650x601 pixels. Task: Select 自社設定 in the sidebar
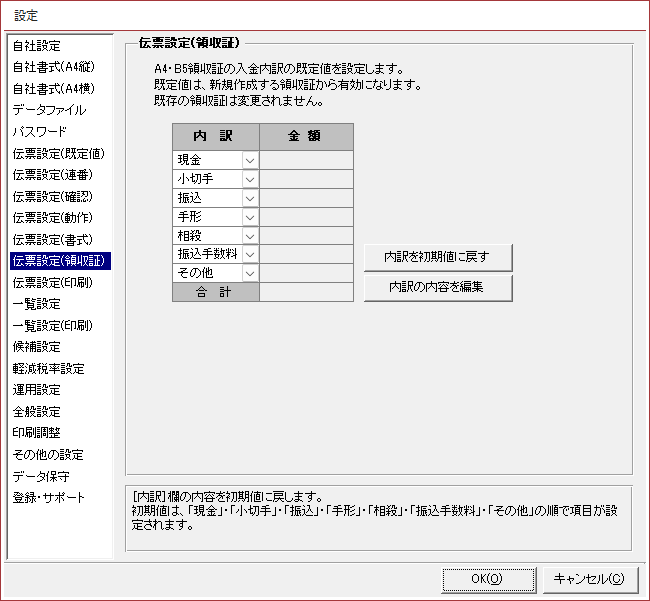(x=37, y=46)
